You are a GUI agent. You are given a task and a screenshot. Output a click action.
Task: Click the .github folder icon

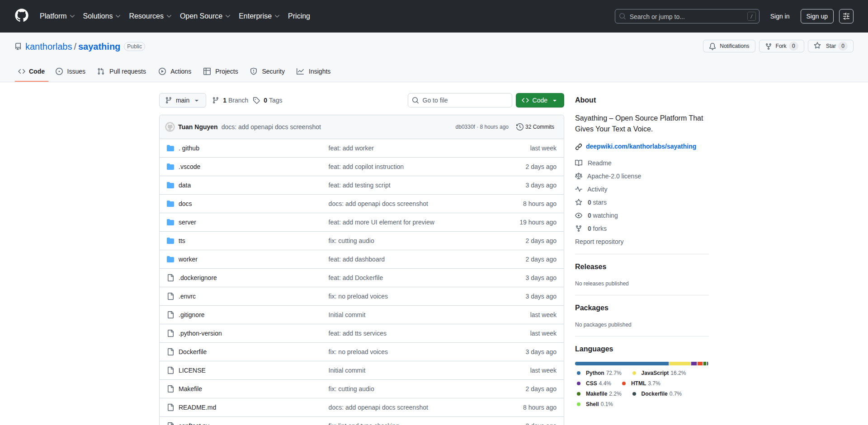tap(170, 148)
